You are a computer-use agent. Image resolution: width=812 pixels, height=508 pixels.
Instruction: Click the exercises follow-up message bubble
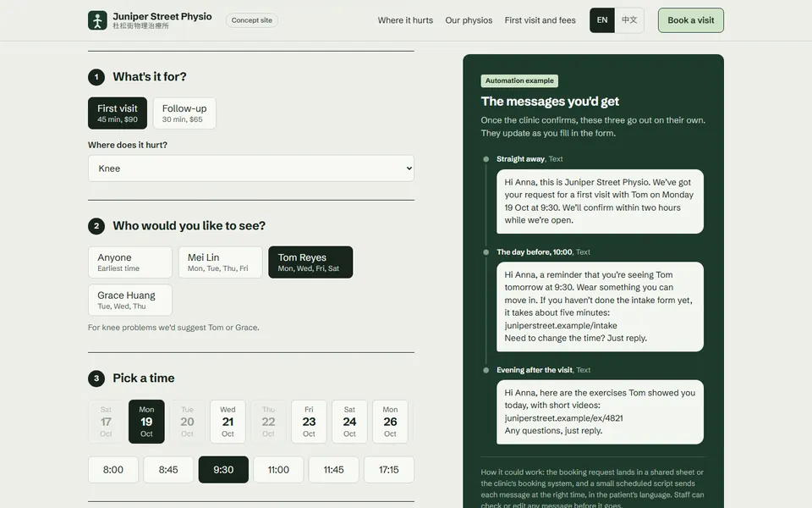pyautogui.click(x=600, y=411)
